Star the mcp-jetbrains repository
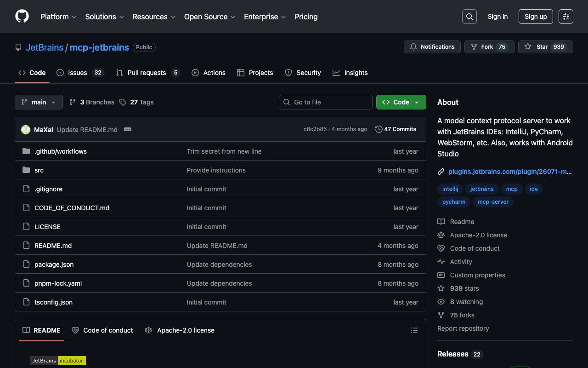This screenshot has width=588, height=368. click(545, 47)
